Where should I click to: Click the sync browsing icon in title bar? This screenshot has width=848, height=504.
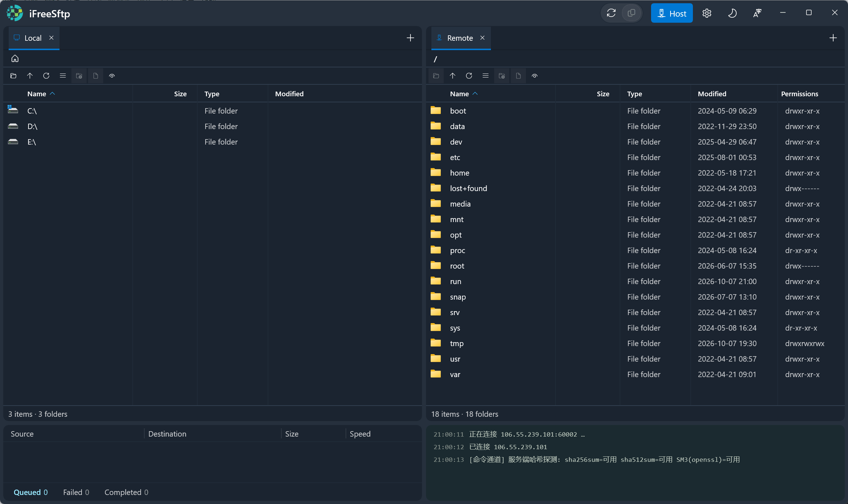tap(611, 13)
